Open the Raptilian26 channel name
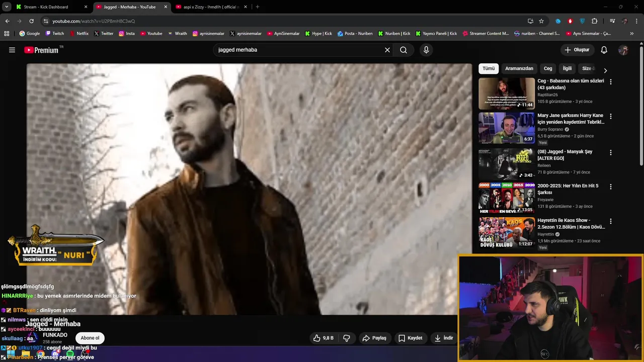The height and width of the screenshot is (362, 644). pos(547,95)
